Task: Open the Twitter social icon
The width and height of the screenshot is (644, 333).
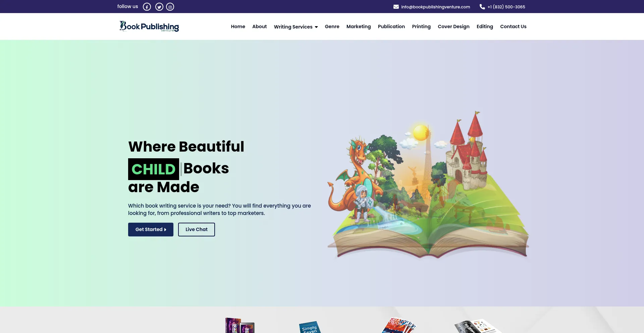Action: click(159, 7)
